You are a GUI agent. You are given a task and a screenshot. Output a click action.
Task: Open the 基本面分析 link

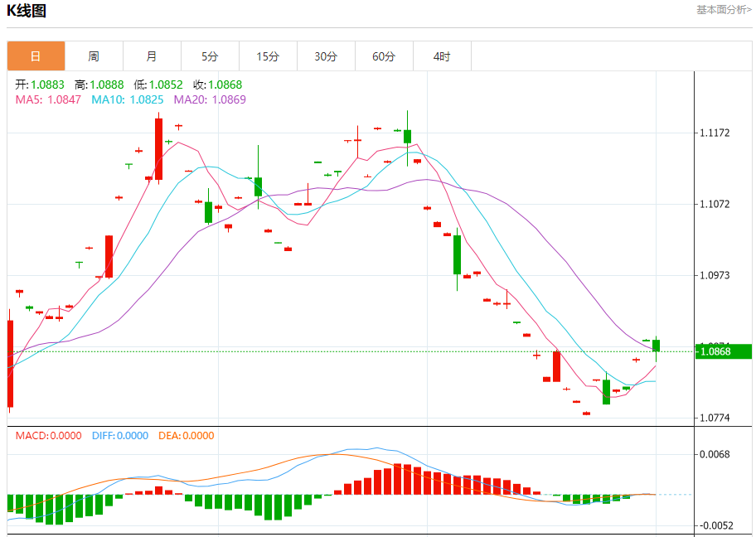click(724, 10)
